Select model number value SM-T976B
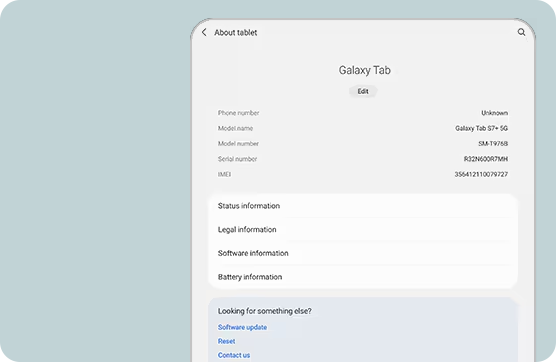The height and width of the screenshot is (362, 556). point(493,144)
